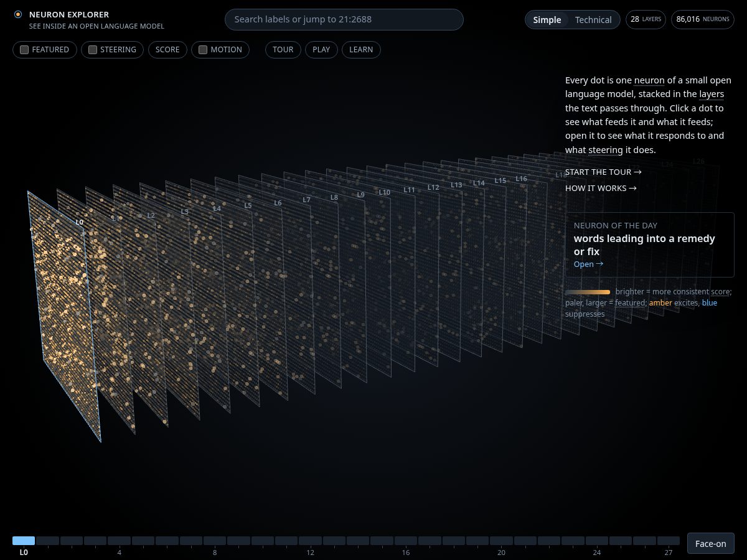The image size is (747, 560).
Task: Open the neuron of the day
Action: (x=588, y=264)
